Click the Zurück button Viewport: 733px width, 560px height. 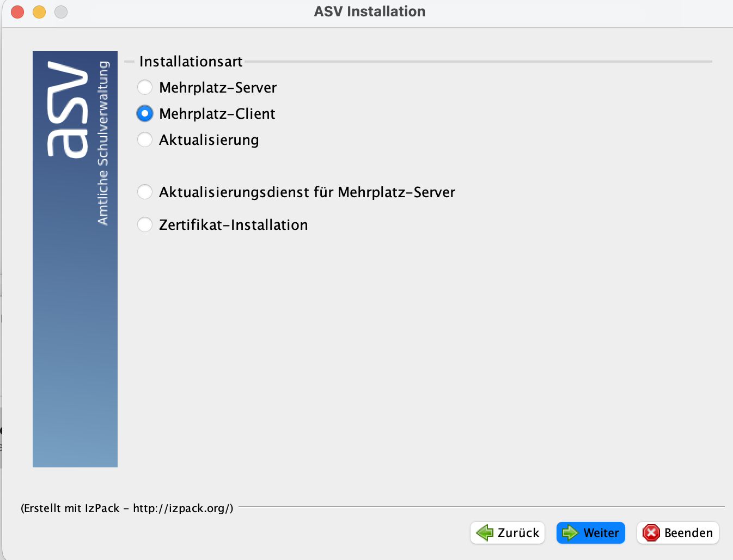[508, 533]
